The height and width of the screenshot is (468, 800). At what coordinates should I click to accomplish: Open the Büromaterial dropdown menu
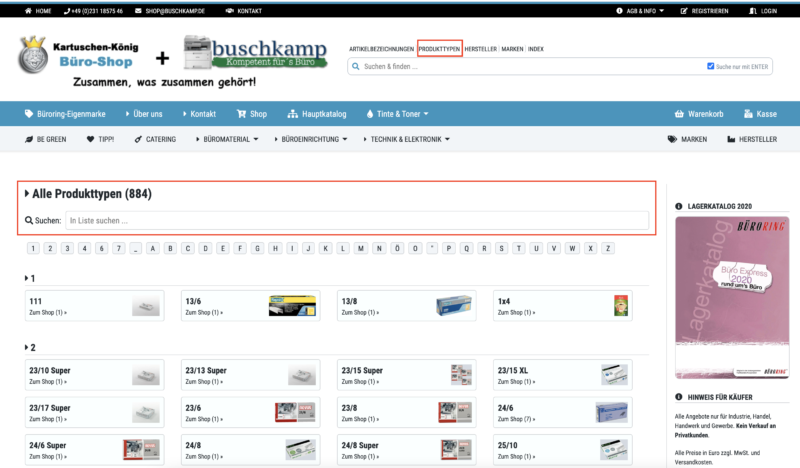point(256,139)
